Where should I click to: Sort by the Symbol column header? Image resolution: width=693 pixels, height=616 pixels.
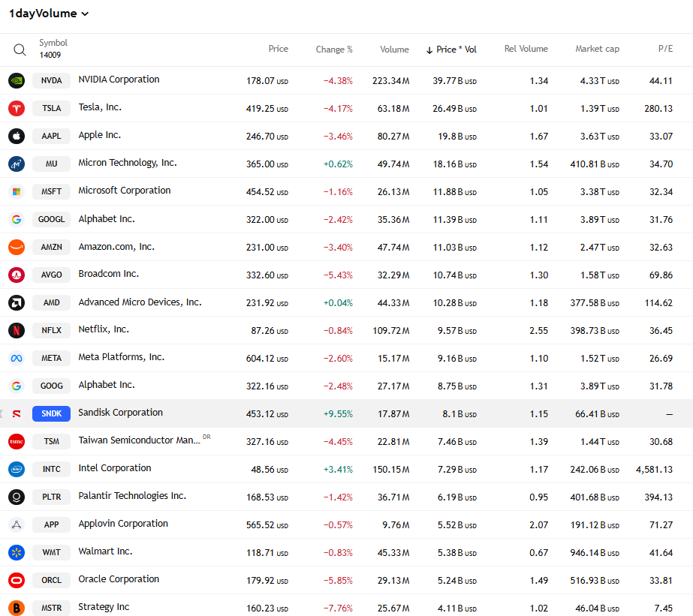pyautogui.click(x=53, y=43)
